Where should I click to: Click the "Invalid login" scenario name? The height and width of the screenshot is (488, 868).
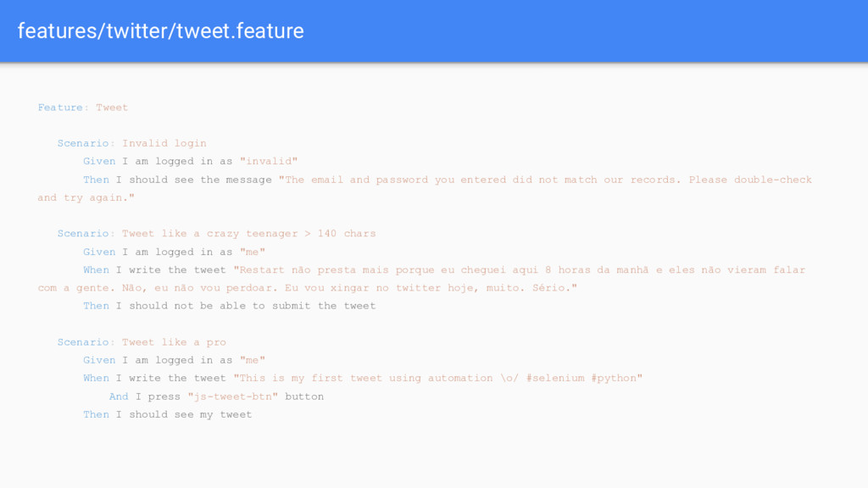tap(164, 143)
